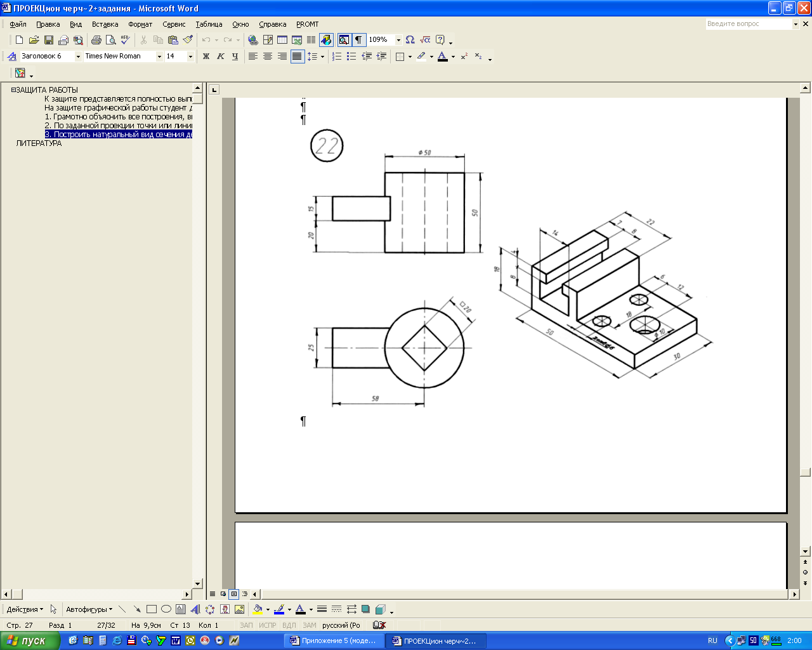Screen dimensions: 812x650
Task: Select the Arrow drawing tool
Action: pos(136,609)
